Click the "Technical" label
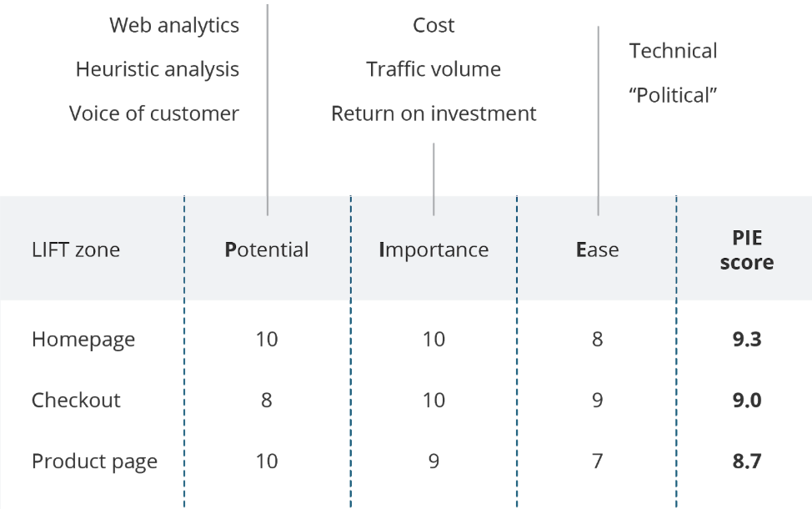Image resolution: width=812 pixels, height=509 pixels. pos(673,51)
